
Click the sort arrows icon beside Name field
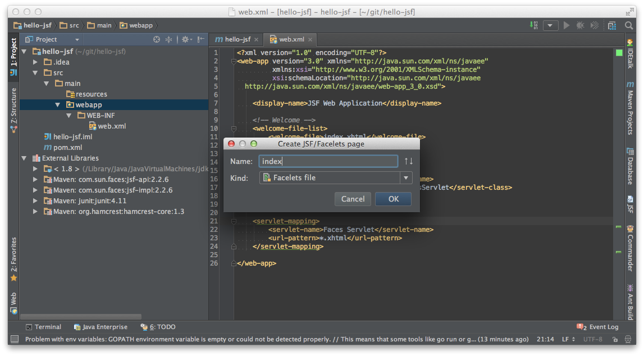click(x=408, y=162)
